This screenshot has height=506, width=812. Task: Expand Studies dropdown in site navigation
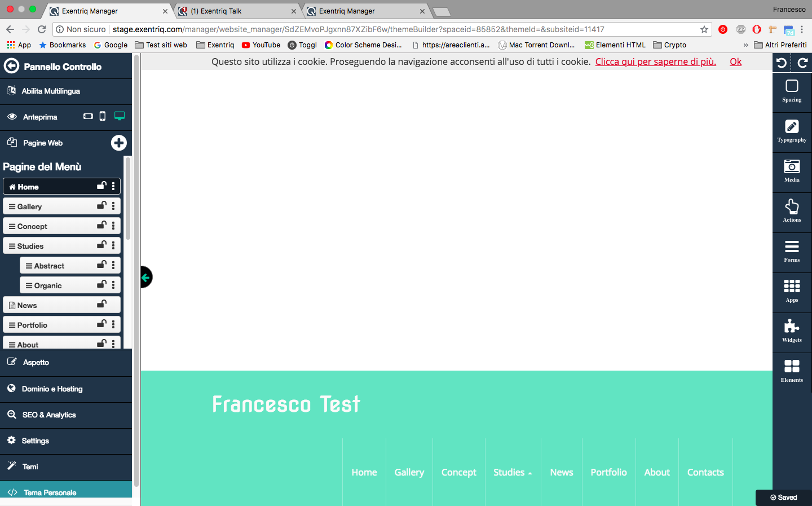pyautogui.click(x=512, y=472)
